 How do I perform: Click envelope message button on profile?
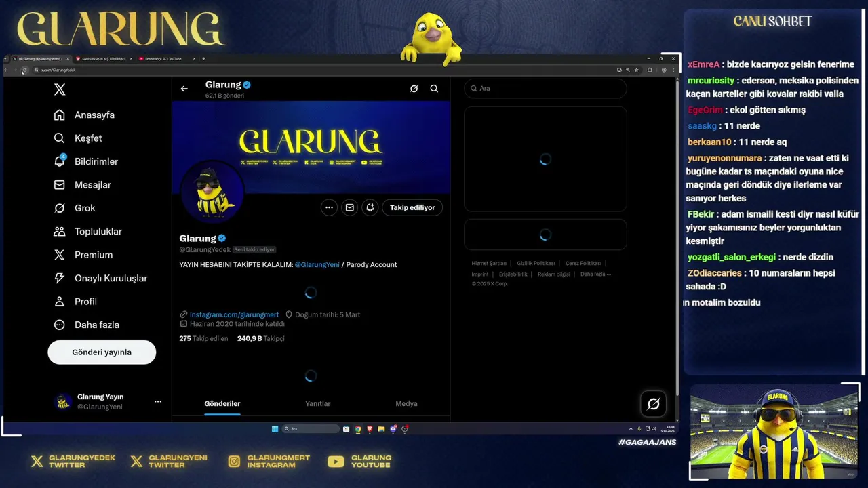coord(349,208)
